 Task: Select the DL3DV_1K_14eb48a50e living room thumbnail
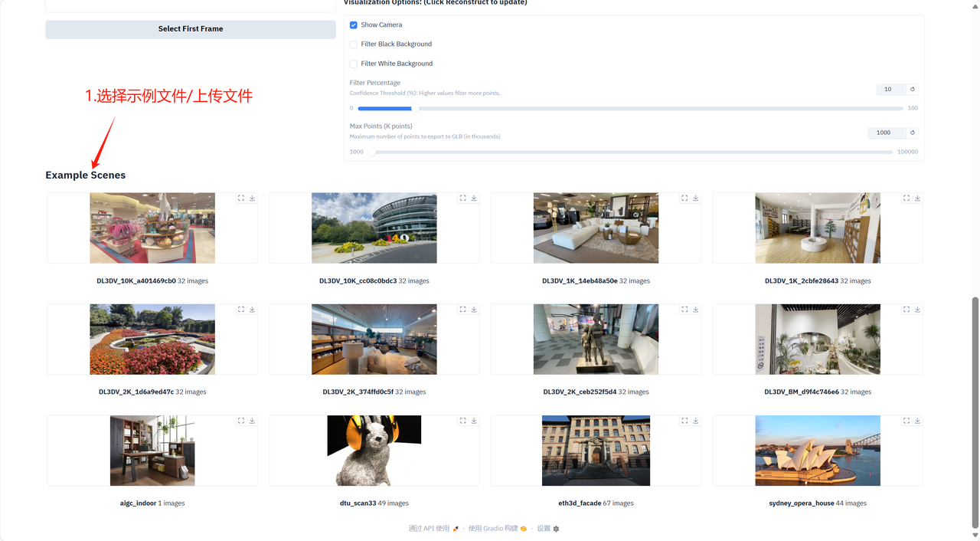coord(596,228)
